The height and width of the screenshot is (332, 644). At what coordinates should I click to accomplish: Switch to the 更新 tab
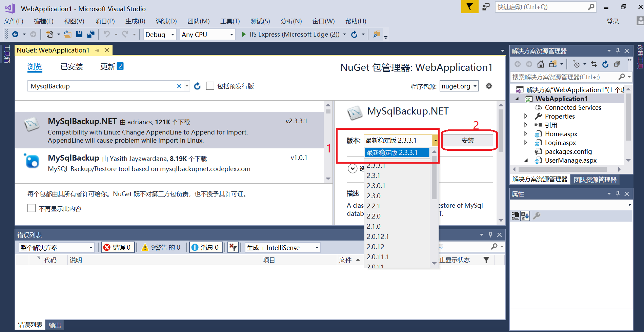coord(112,67)
